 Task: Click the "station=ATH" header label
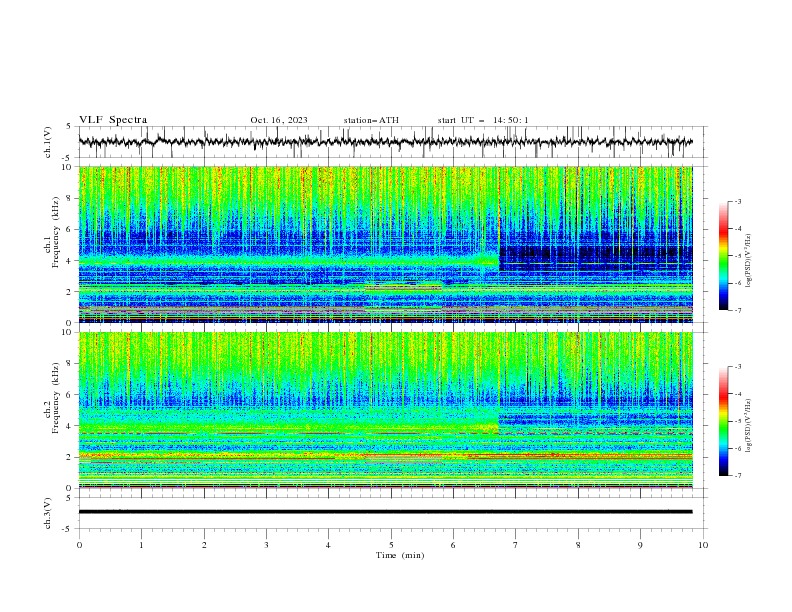pyautogui.click(x=371, y=120)
